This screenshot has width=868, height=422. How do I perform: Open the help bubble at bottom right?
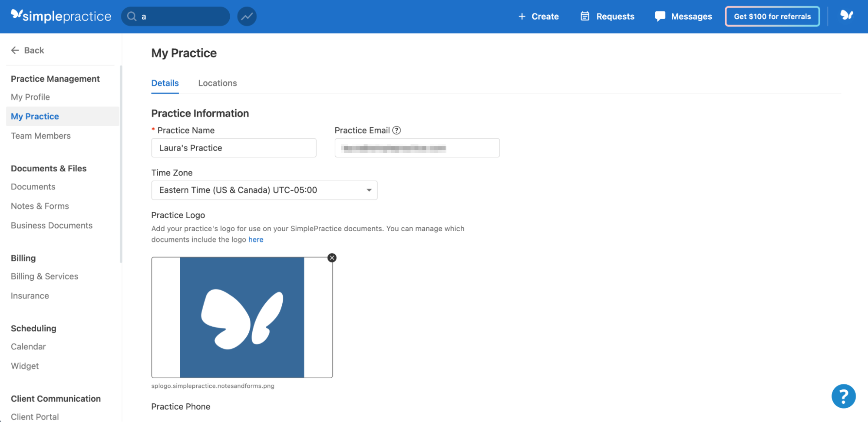tap(843, 396)
